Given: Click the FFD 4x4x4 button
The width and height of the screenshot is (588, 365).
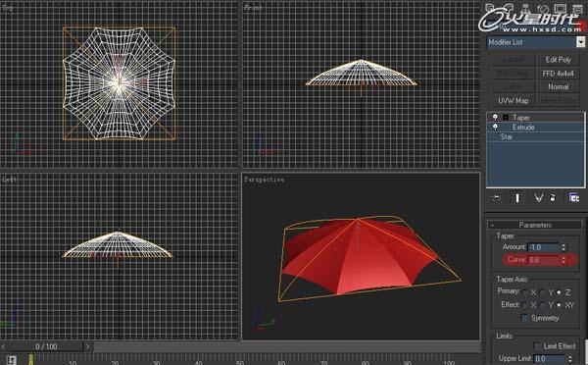Looking at the screenshot, I should coord(558,74).
